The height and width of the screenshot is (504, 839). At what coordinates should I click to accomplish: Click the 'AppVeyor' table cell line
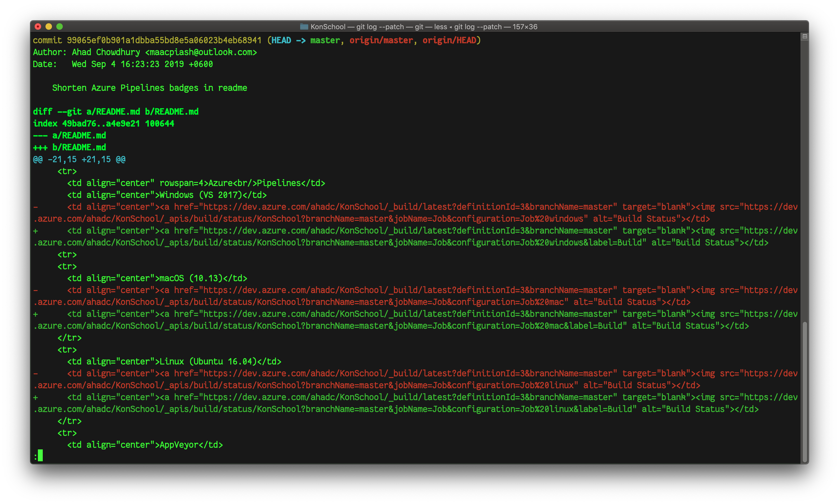pos(145,445)
